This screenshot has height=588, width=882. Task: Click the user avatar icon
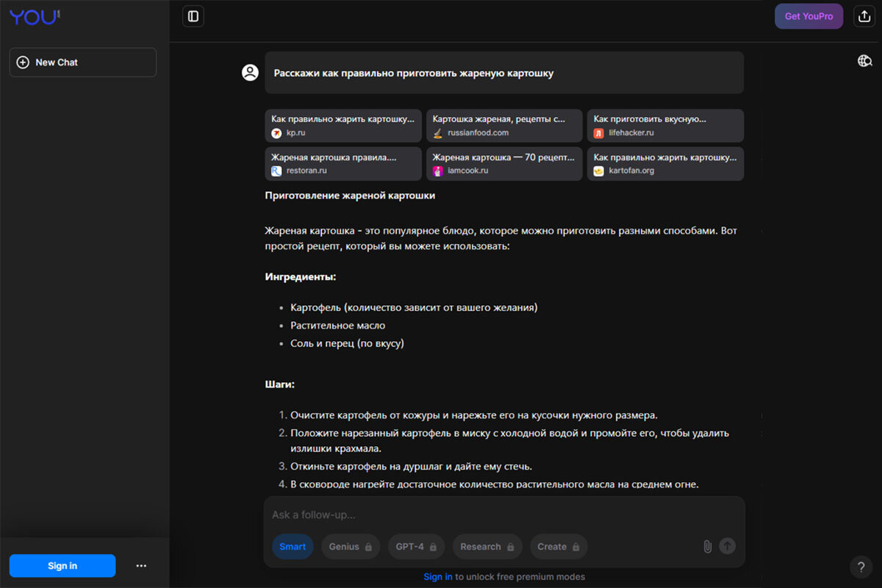tap(250, 73)
